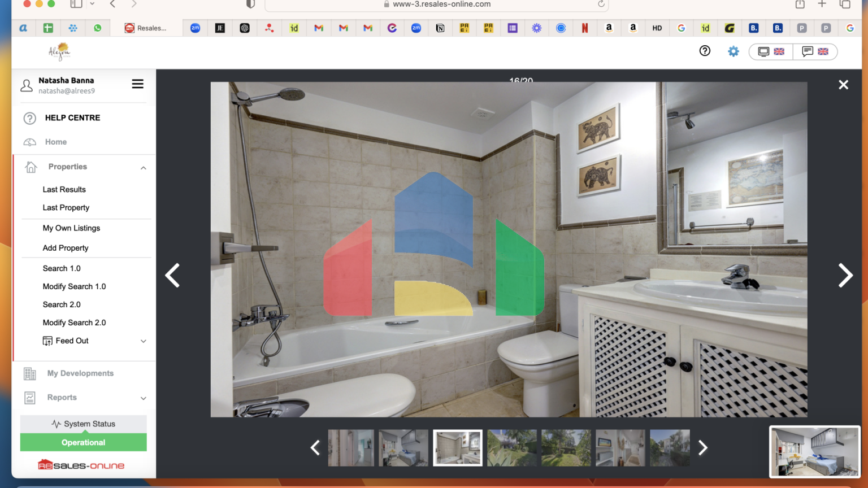Viewport: 868px width, 488px height.
Task: Open settings with the blue gear icon
Action: pos(733,51)
